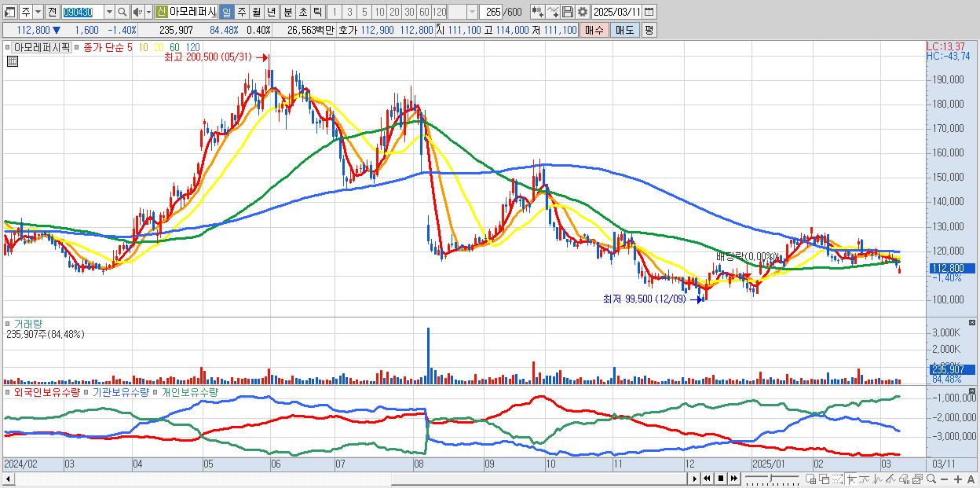Zoom out chart with minus icon
The image size is (980, 488).
coord(945,479)
